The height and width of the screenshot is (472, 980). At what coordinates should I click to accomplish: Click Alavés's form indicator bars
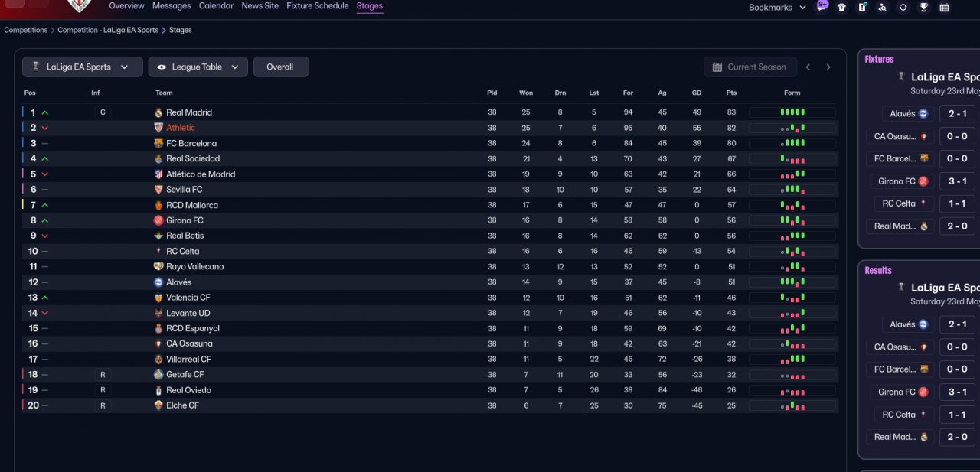click(792, 282)
